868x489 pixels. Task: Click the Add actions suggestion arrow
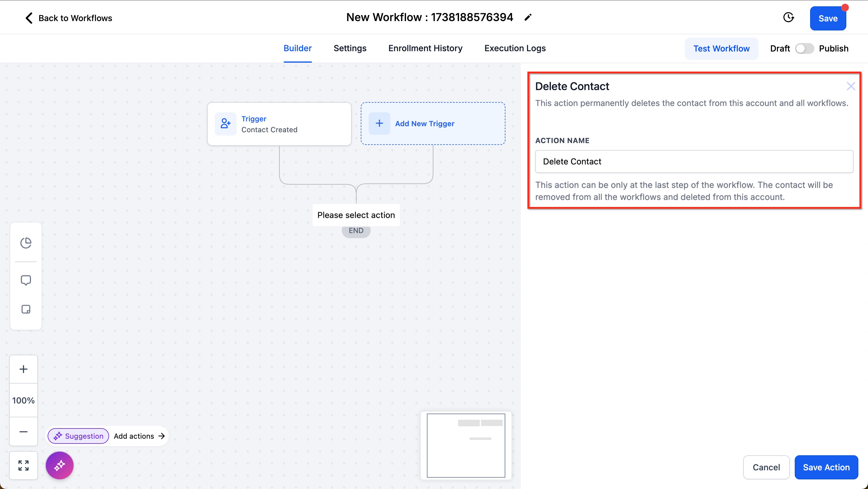click(x=162, y=436)
